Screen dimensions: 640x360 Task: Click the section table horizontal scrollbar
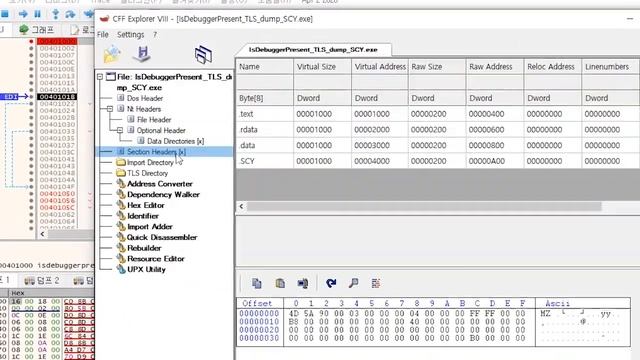point(424,206)
